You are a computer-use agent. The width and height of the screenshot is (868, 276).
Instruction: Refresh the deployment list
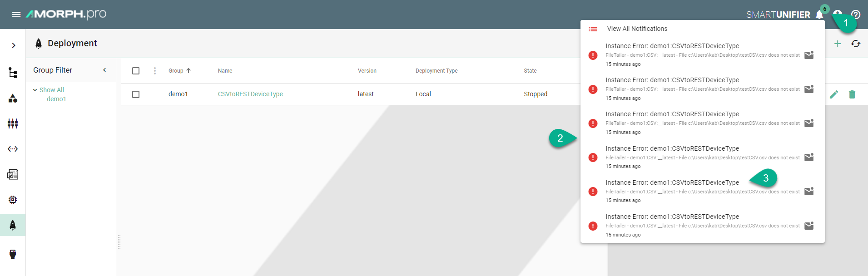[x=856, y=44]
